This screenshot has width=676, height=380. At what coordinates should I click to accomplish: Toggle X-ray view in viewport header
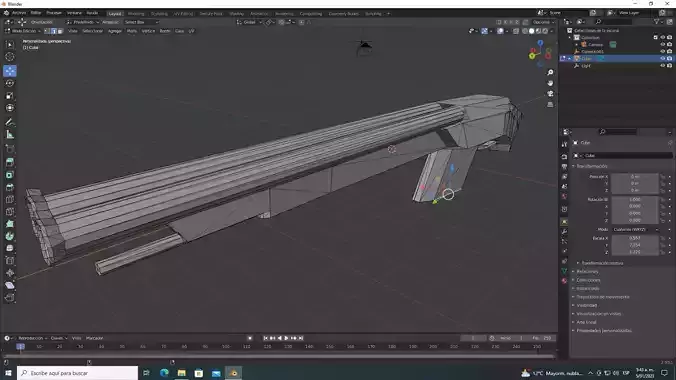tap(516, 31)
